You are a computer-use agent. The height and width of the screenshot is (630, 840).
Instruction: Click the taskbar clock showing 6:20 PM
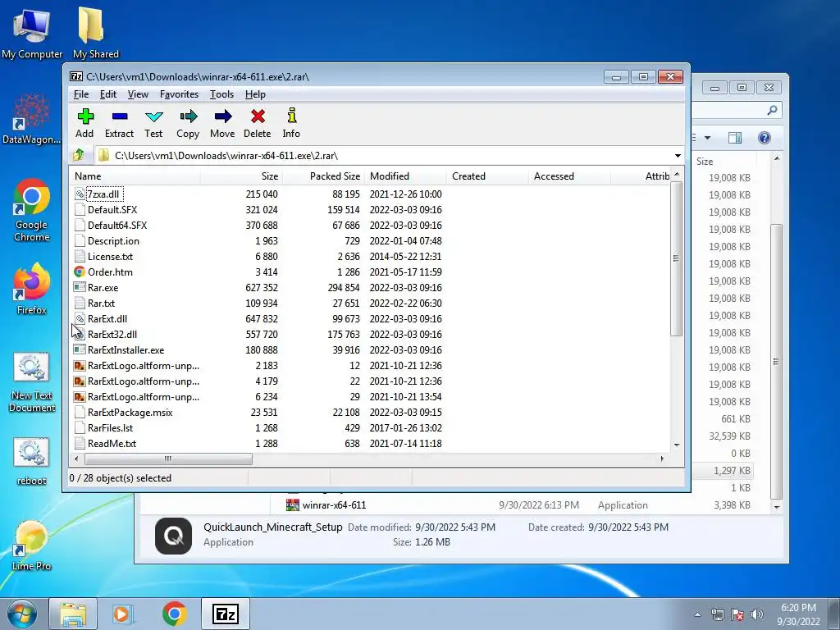pyautogui.click(x=798, y=614)
